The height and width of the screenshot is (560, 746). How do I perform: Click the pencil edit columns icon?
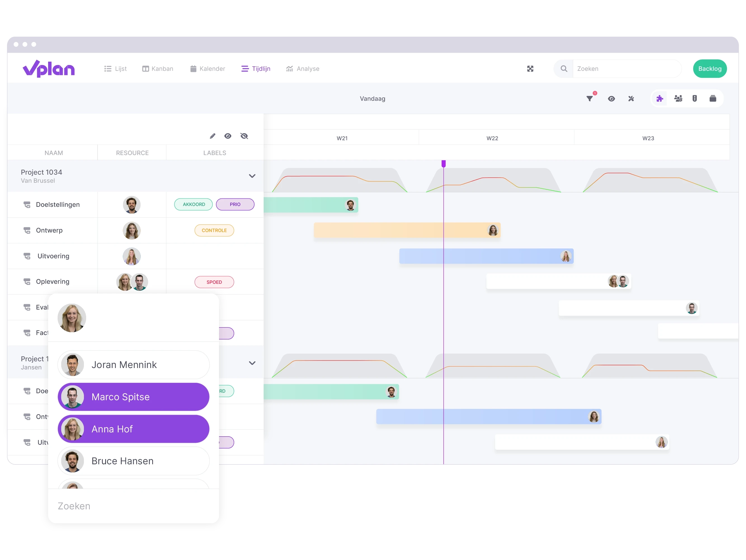213,136
